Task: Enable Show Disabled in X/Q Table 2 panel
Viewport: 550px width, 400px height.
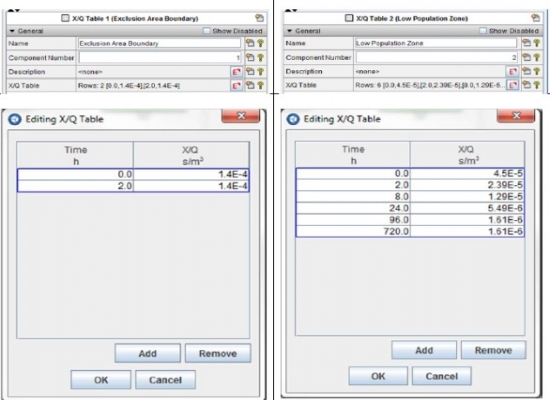Action: click(483, 31)
